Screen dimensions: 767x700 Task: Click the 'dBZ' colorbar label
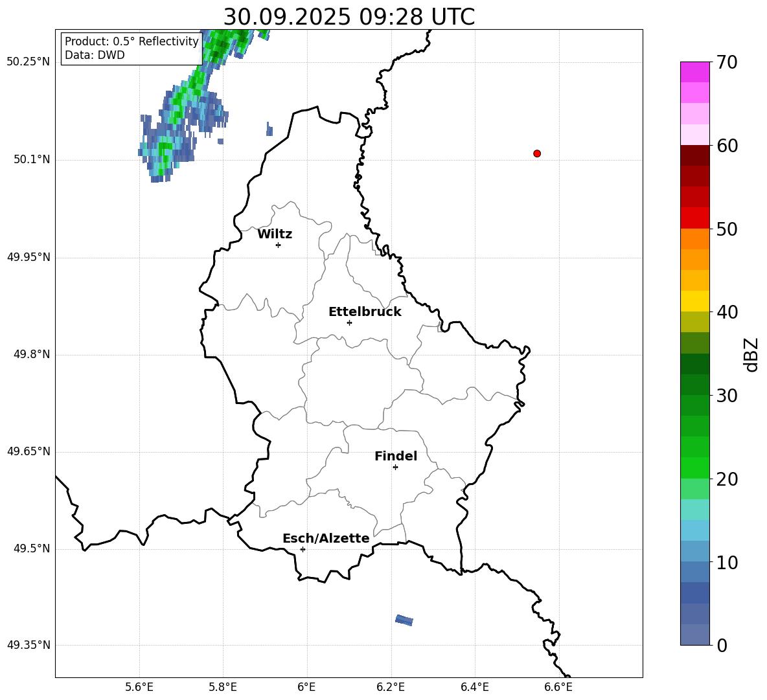(750, 355)
